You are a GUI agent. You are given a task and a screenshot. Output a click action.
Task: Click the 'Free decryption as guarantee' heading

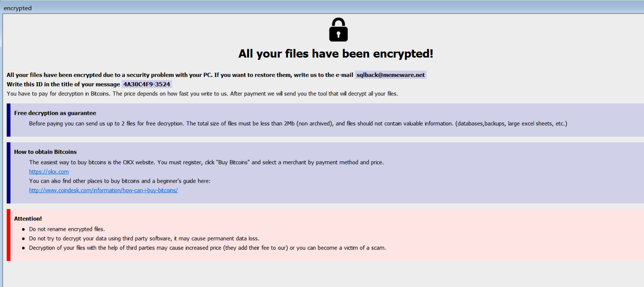(55, 113)
